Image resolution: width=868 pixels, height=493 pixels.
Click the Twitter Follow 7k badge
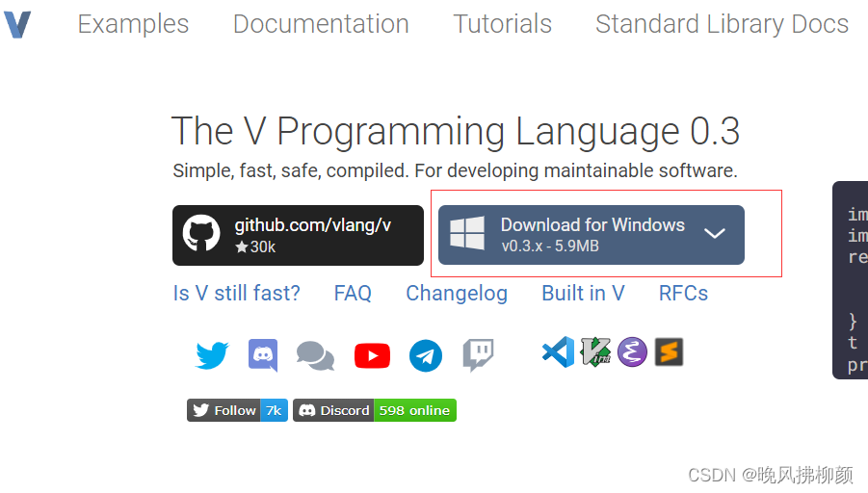[238, 410]
